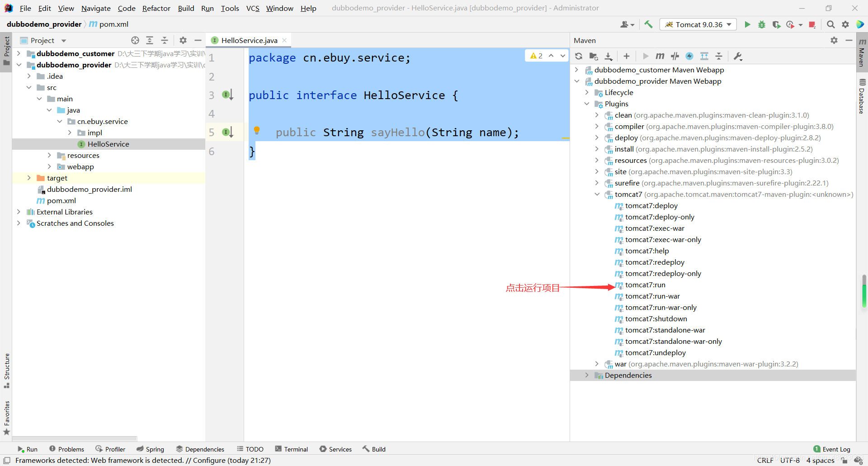Viewport: 868px width, 466px height.
Task: Open Project panel gear options
Action: click(183, 40)
